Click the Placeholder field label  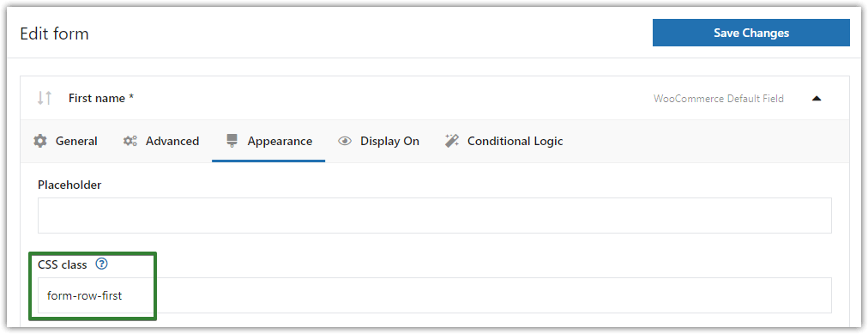coord(69,185)
